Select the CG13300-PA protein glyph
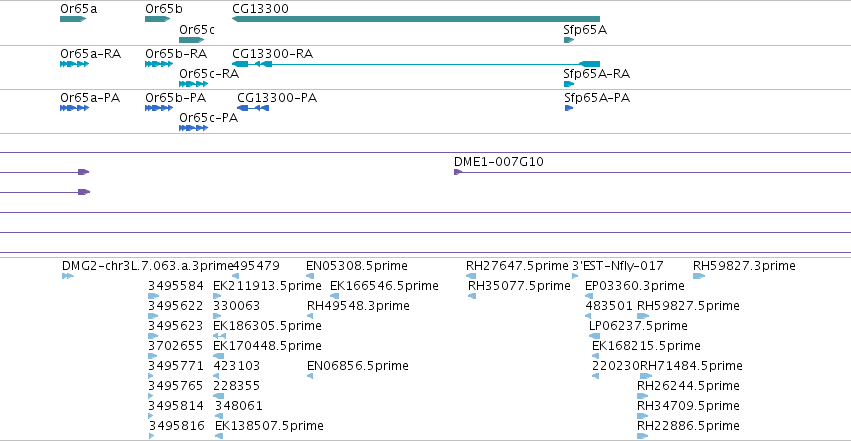This screenshot has width=851, height=441. pyautogui.click(x=253, y=108)
